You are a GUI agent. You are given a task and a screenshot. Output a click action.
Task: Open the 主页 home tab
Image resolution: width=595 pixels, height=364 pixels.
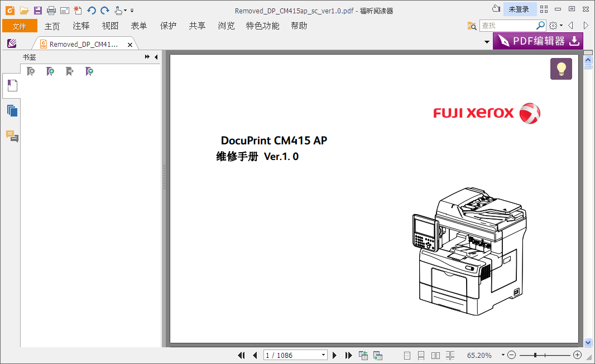coord(52,26)
